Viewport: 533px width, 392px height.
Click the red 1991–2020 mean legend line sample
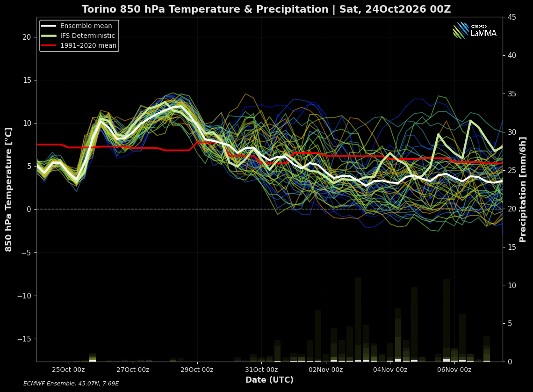pos(48,45)
